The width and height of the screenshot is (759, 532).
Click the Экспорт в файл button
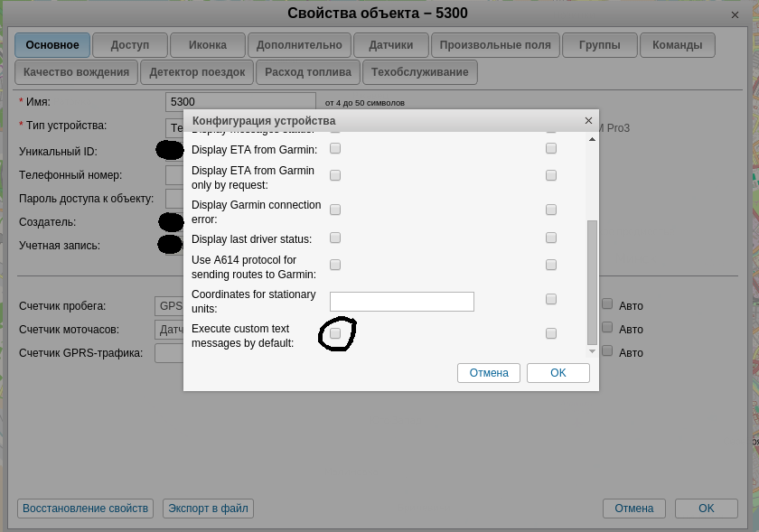coord(207,509)
